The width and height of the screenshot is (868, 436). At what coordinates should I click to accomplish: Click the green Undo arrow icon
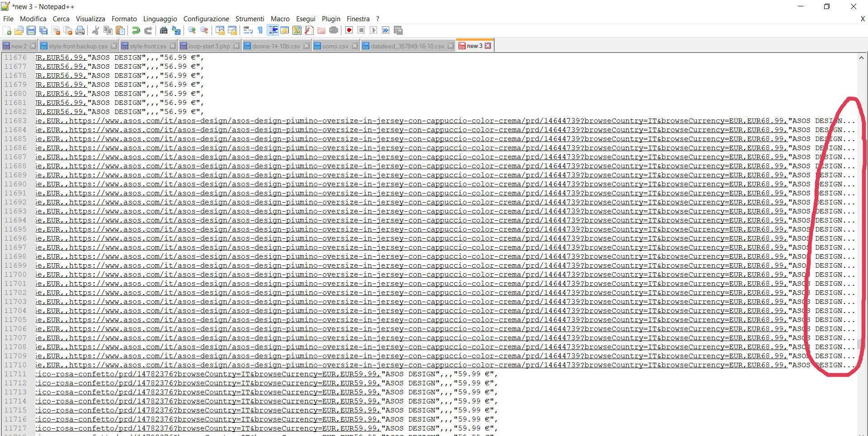point(136,30)
